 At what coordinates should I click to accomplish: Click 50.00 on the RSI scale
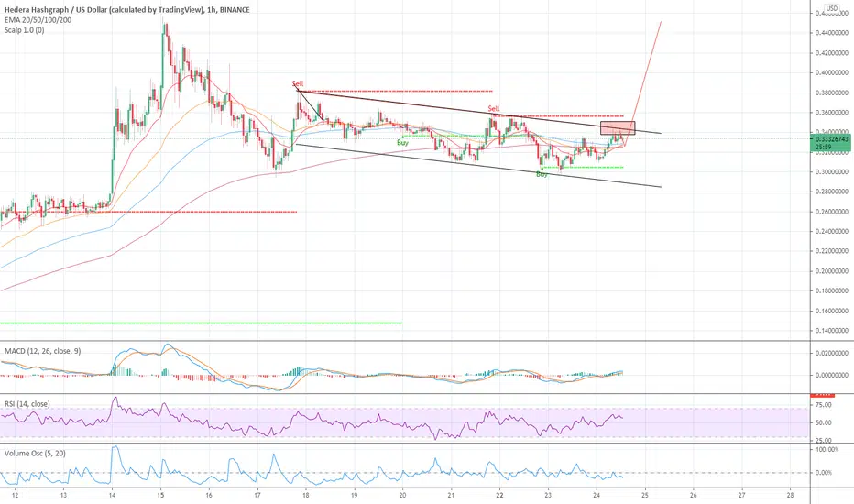pos(824,422)
